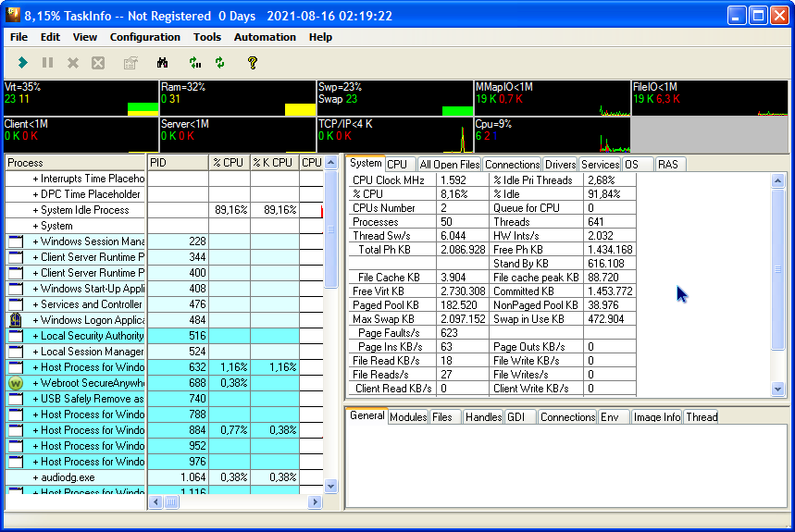Open the Help menu
795x532 pixels.
[x=320, y=37]
